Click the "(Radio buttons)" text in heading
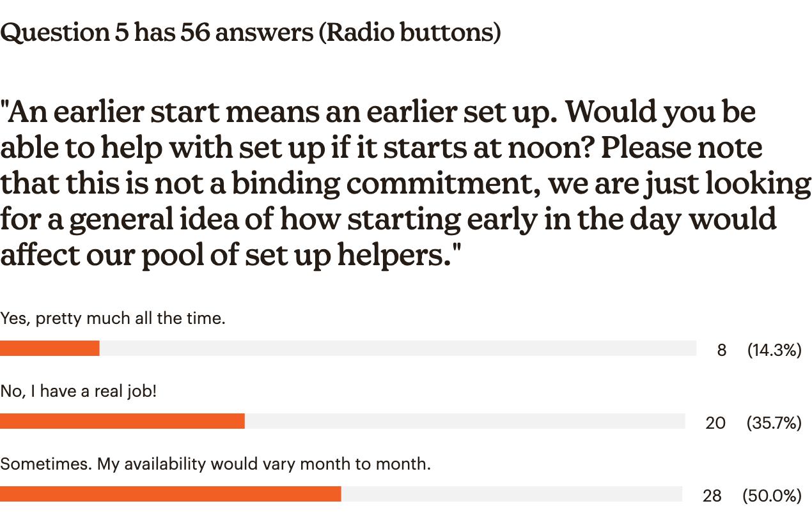 click(409, 33)
